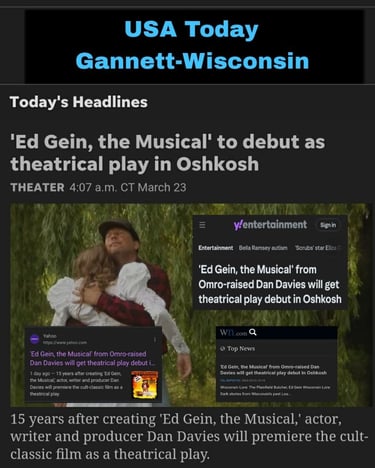Open the purple 'Ed Gein, the Musical' search link

coord(92,358)
